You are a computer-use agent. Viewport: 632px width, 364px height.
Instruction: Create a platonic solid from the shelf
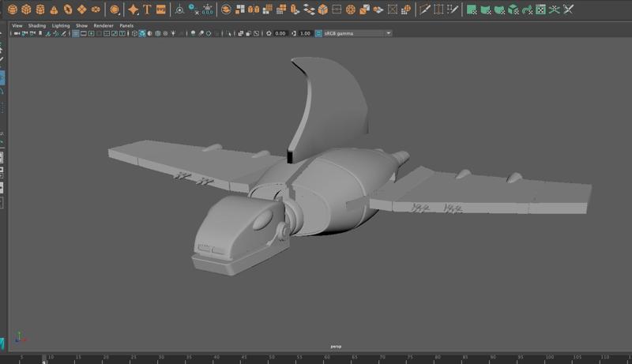click(x=115, y=9)
